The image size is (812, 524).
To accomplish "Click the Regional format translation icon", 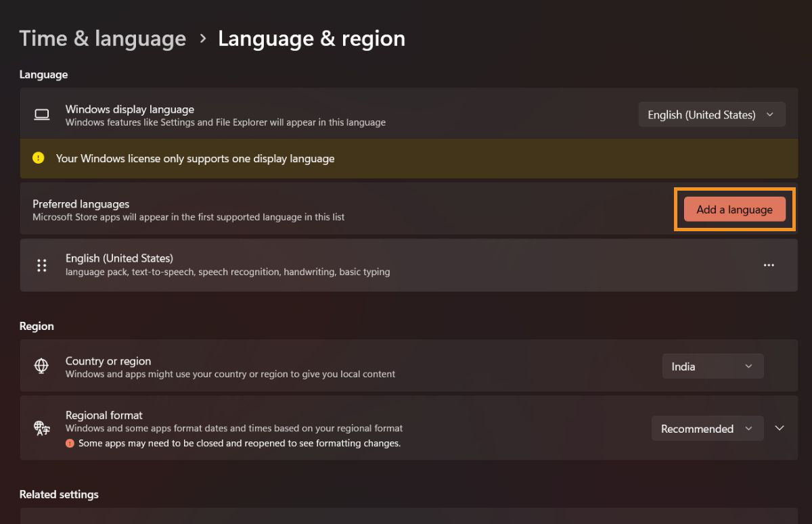I will pyautogui.click(x=42, y=428).
